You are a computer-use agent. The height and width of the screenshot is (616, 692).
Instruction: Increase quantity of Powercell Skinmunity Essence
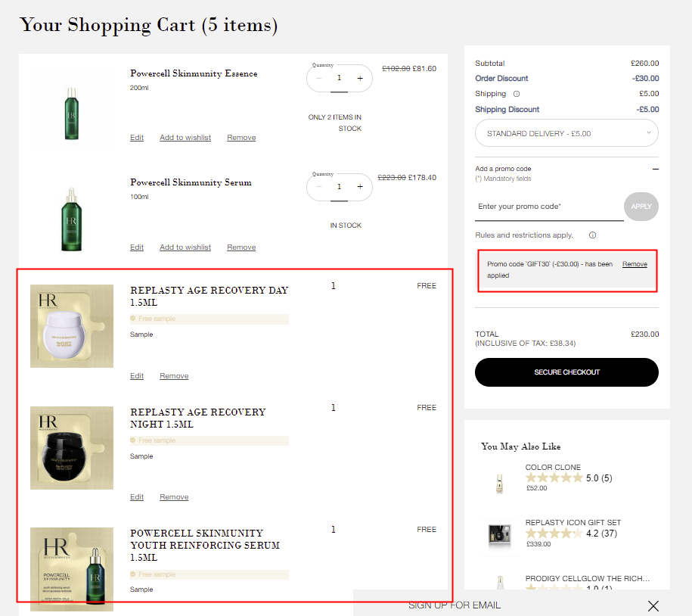[360, 78]
